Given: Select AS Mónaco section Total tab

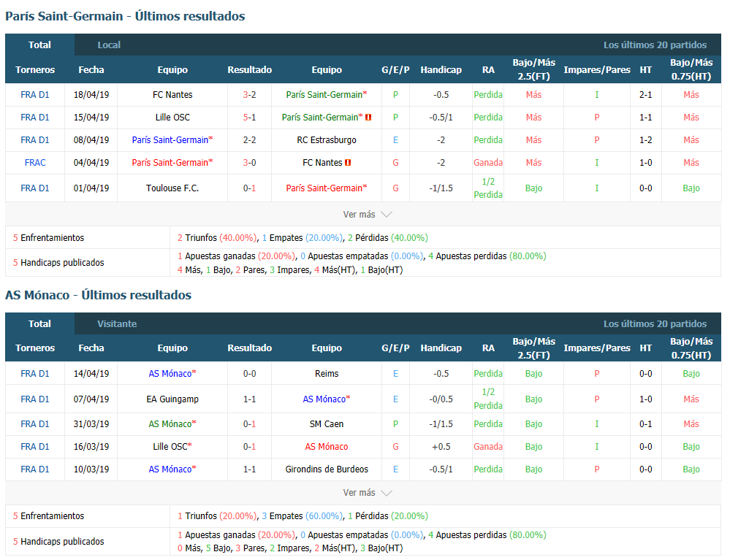Looking at the screenshot, I should pos(39,323).
